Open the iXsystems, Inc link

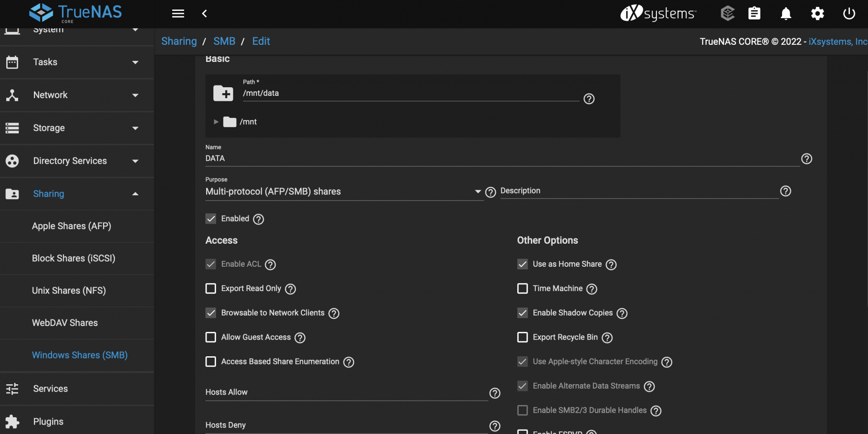[838, 42]
